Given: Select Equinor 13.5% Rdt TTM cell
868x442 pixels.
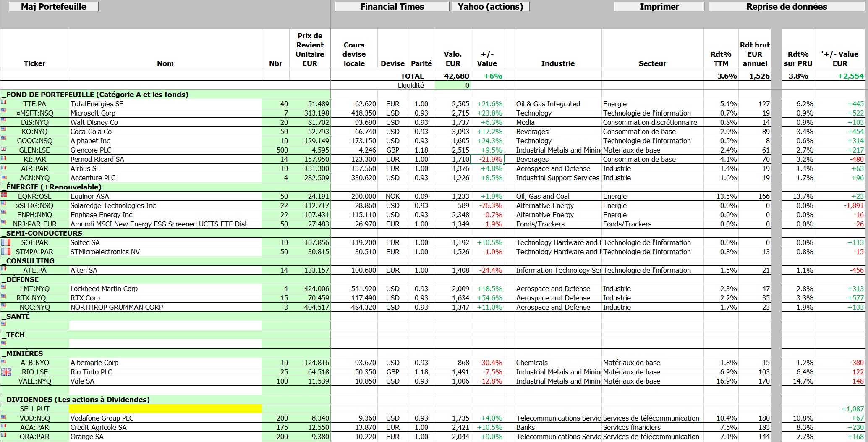Looking at the screenshot, I should click(721, 196).
